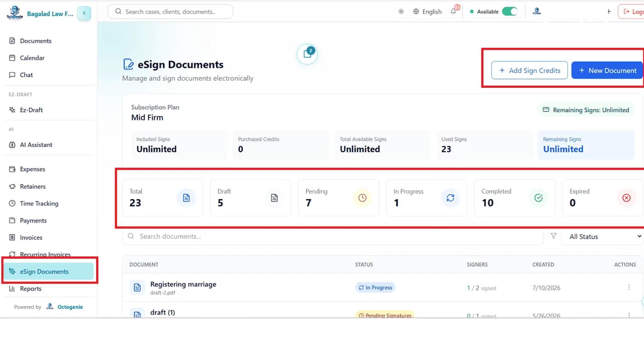Image resolution: width=644 pixels, height=359 pixels.
Task: Click the plus icon in the top bar
Action: click(609, 11)
